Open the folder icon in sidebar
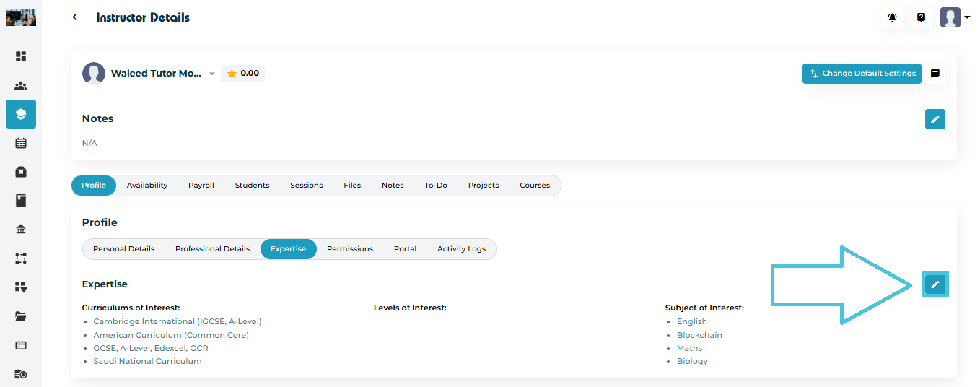980x387 pixels. [21, 316]
